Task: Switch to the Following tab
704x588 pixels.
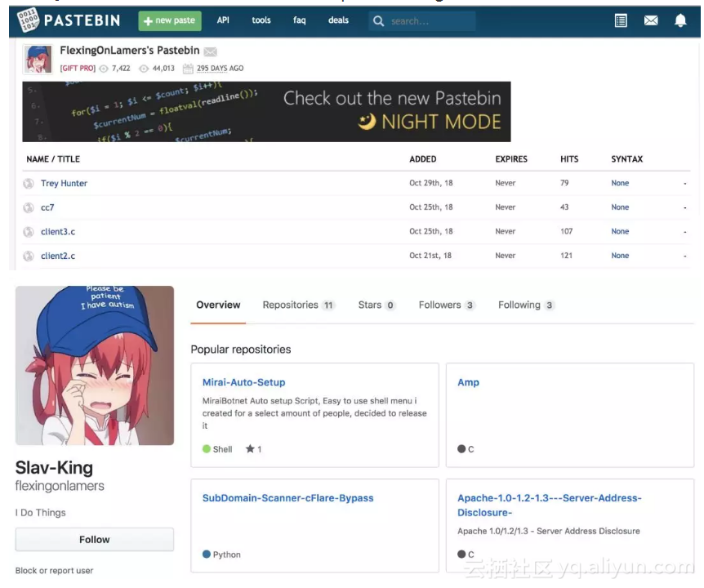Action: (x=526, y=305)
